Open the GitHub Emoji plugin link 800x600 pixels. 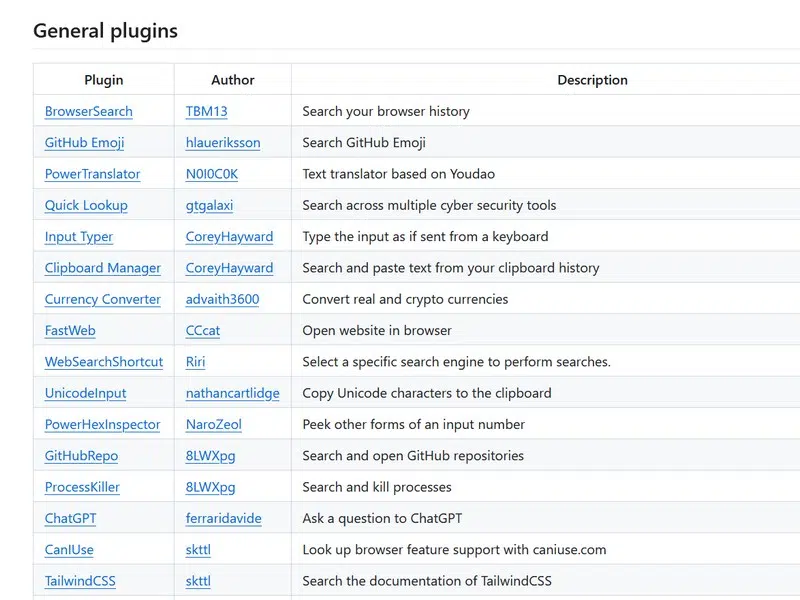(84, 142)
